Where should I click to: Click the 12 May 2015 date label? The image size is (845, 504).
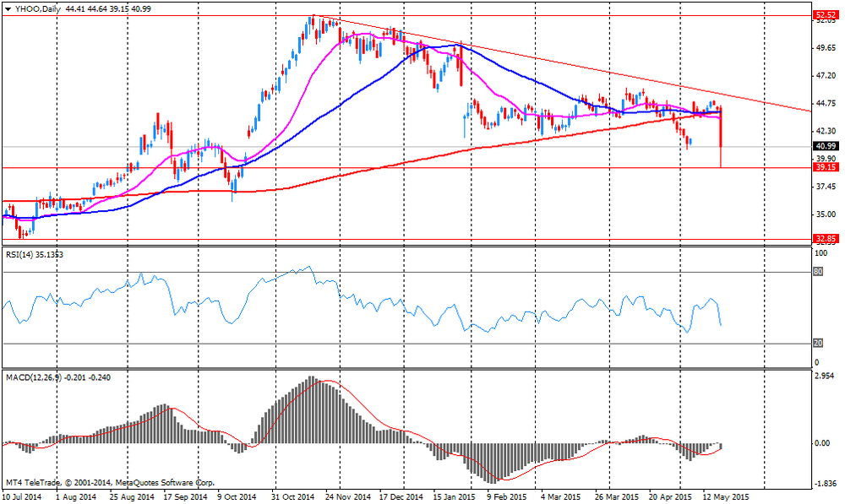(725, 496)
